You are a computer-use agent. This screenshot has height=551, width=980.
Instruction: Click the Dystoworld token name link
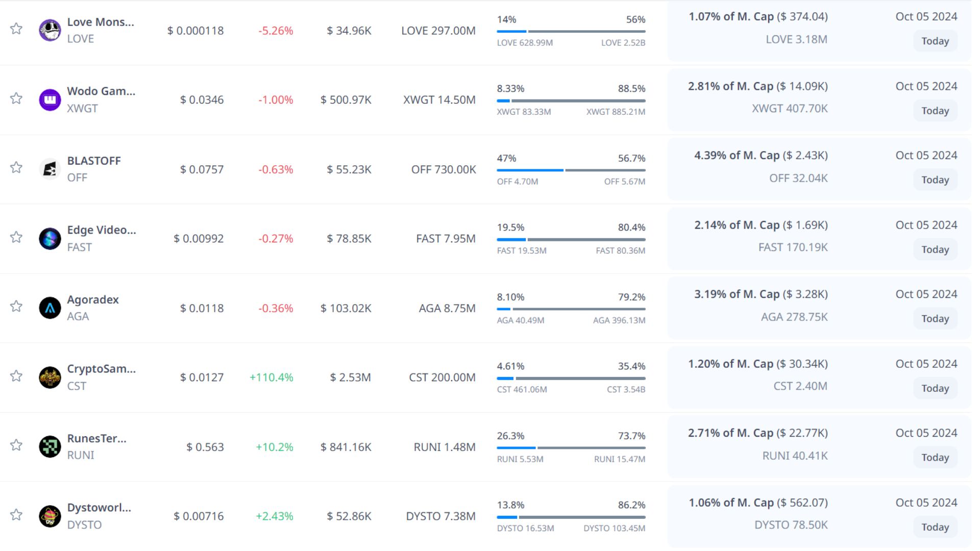[x=99, y=508]
